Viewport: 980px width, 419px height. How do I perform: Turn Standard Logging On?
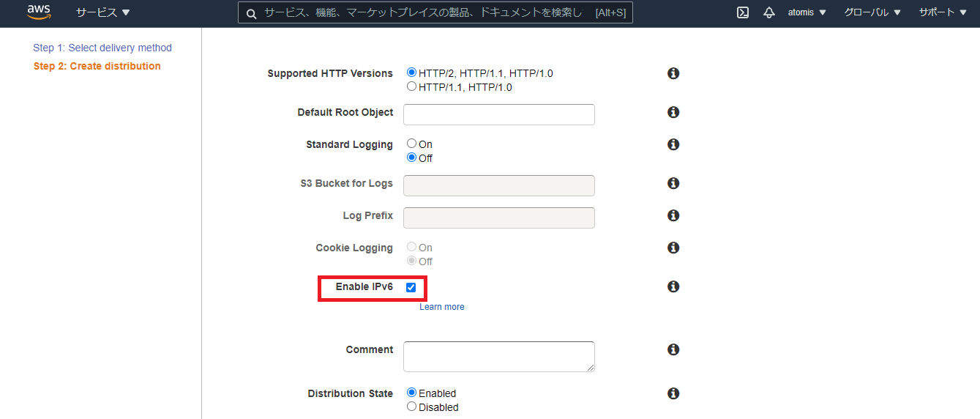click(411, 144)
